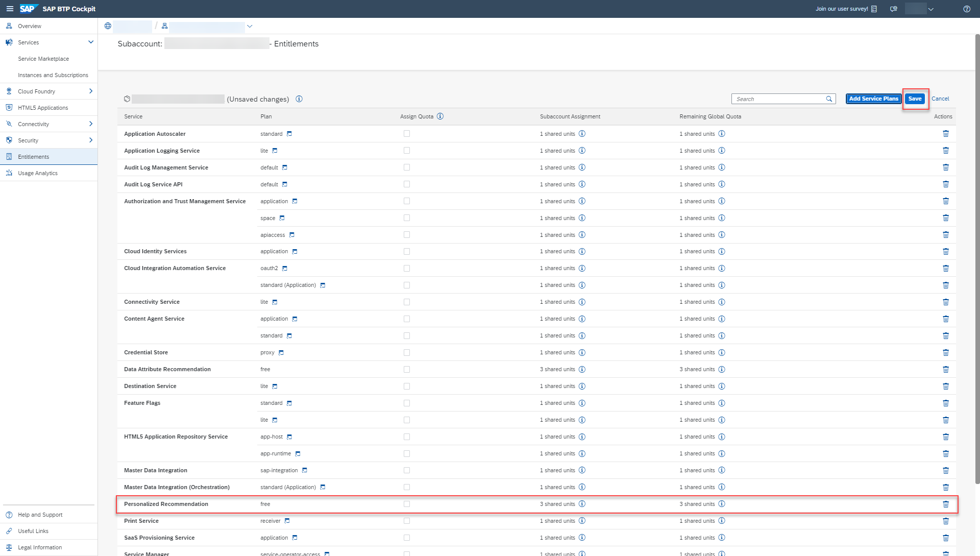
Task: Delete the Application Autoscaler entitlement
Action: (946, 134)
